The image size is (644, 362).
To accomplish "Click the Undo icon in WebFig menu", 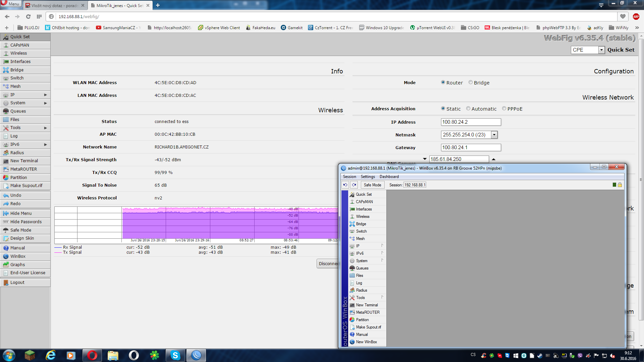I will coord(6,195).
